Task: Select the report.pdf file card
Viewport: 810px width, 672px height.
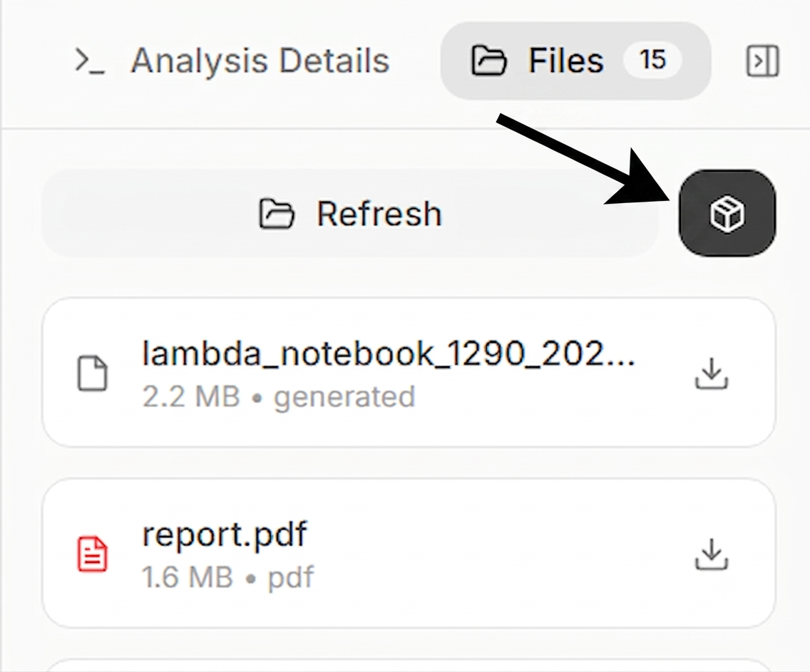Action: [x=409, y=553]
